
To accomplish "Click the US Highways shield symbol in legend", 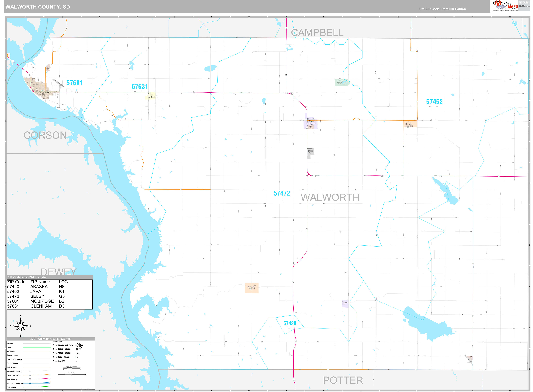I will tap(30, 379).
